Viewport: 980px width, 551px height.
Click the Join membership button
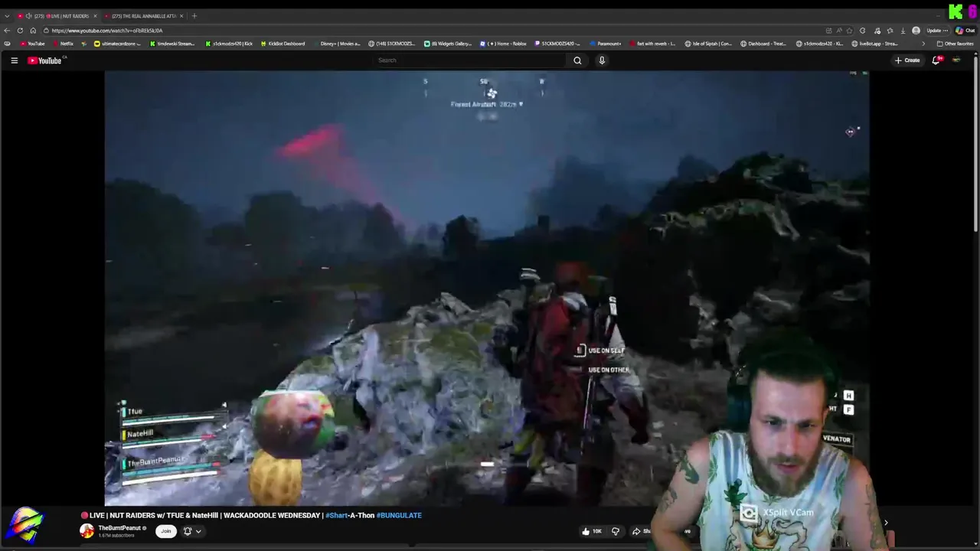[x=165, y=531]
